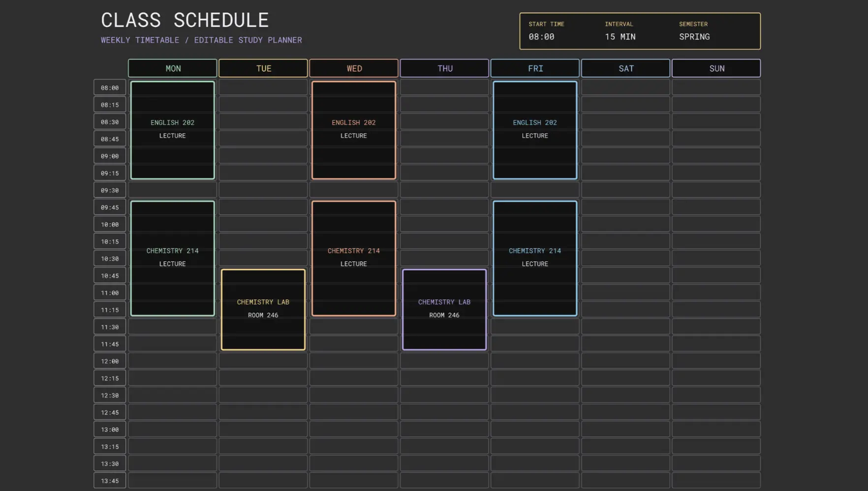The image size is (868, 491).
Task: Open Friday Chemistry 214 Lecture block
Action: 535,258
